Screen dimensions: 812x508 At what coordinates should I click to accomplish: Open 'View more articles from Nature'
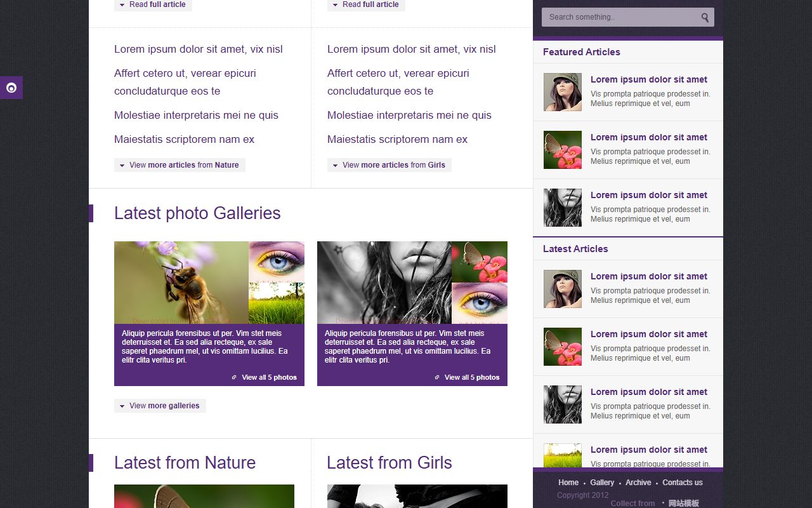(180, 165)
